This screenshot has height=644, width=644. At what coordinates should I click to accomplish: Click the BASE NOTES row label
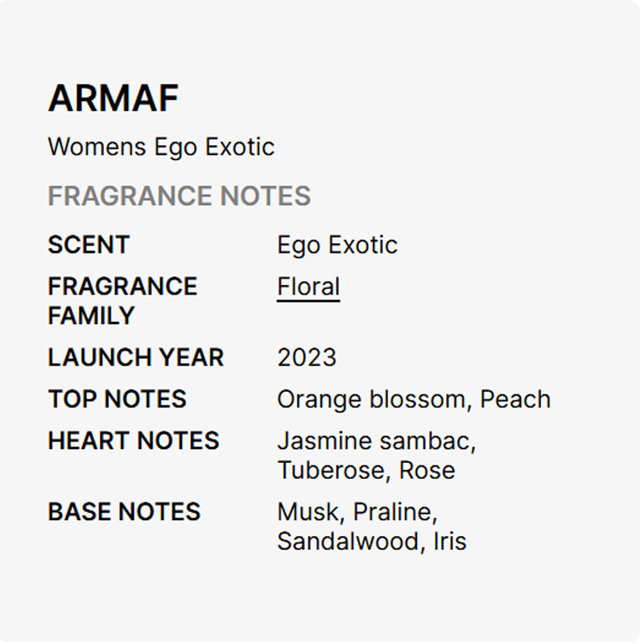pos(124,512)
